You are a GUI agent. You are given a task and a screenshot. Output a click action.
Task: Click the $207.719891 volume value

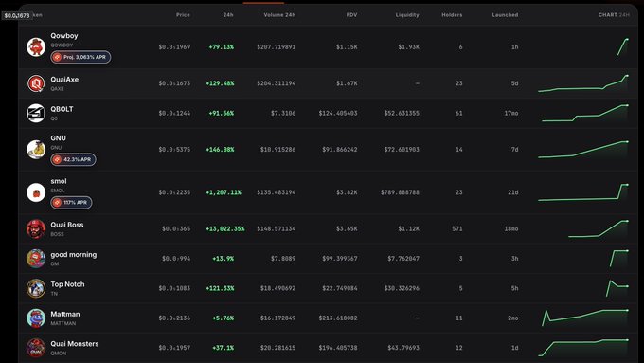click(x=276, y=47)
